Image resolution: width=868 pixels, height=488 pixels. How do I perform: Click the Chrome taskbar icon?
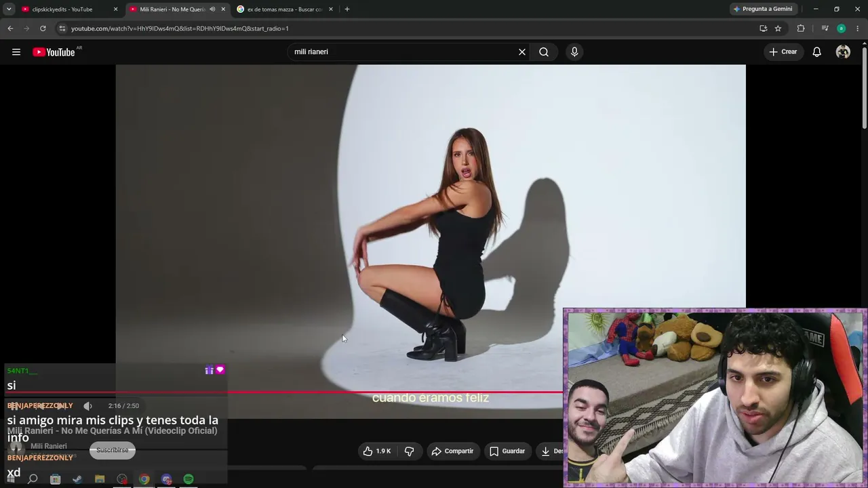click(x=144, y=479)
